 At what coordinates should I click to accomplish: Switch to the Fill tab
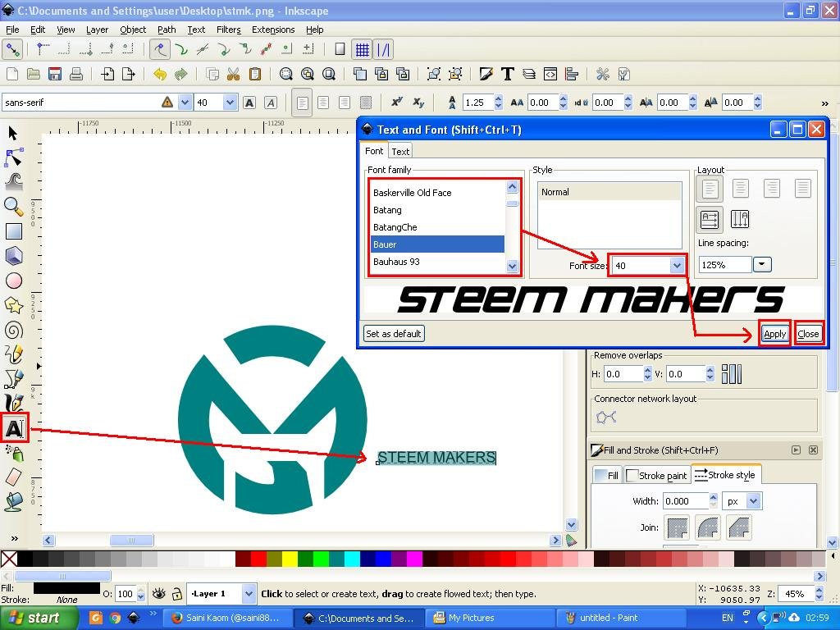click(607, 475)
